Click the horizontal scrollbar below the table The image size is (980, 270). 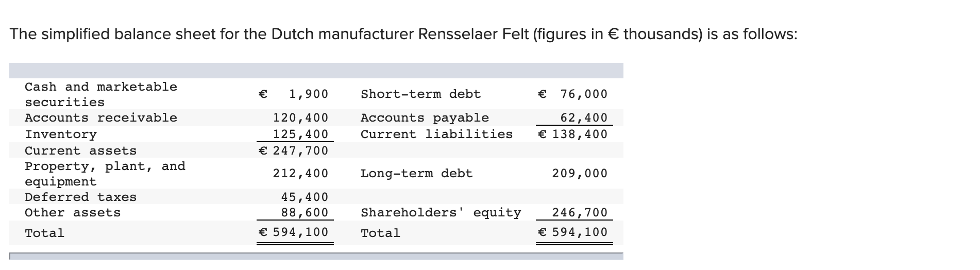316,256
